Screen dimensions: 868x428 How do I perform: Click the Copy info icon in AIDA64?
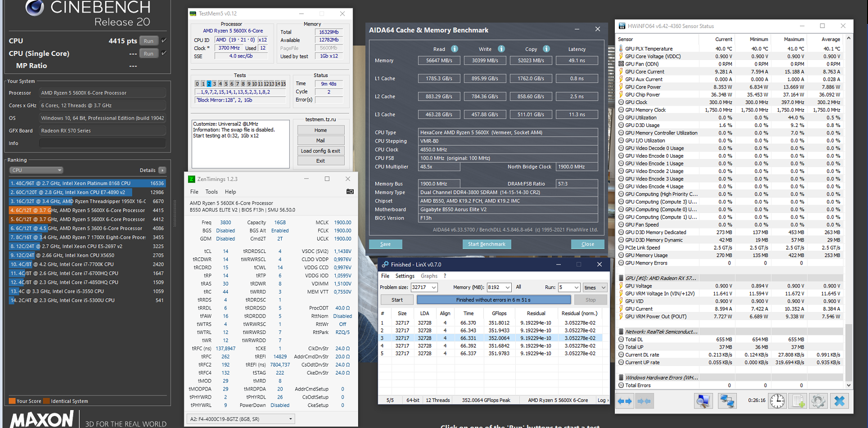point(546,49)
